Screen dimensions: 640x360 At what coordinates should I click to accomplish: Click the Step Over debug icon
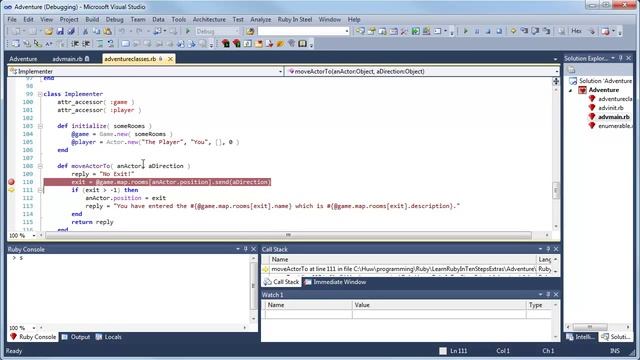536,31
